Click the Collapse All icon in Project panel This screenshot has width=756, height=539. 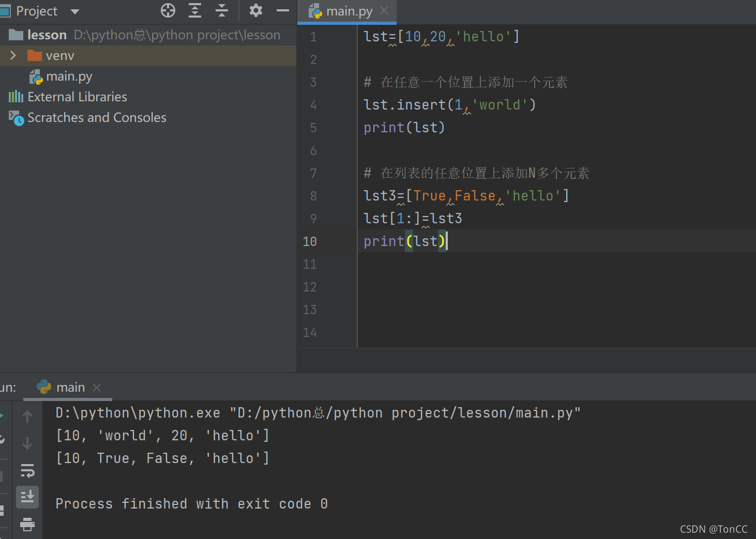[x=222, y=10]
